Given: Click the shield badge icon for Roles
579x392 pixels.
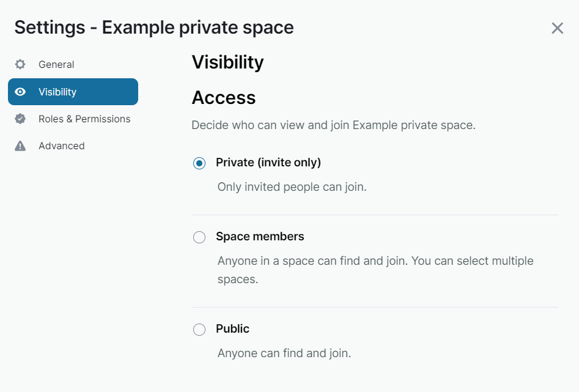Looking at the screenshot, I should 20,119.
